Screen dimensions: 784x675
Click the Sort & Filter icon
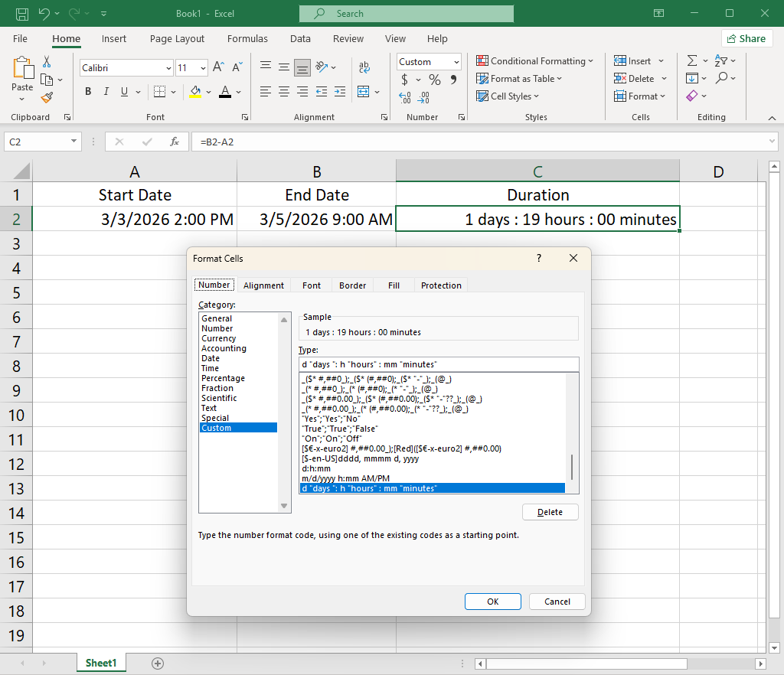(x=721, y=61)
